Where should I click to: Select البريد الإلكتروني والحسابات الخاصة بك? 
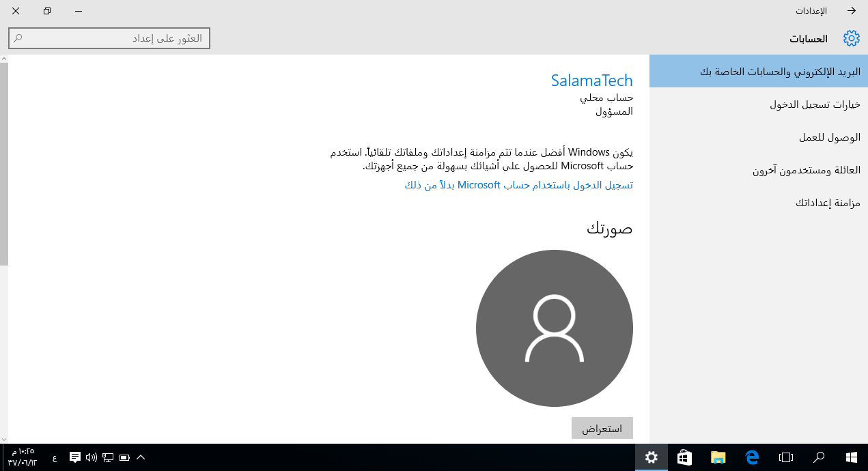[759, 72]
